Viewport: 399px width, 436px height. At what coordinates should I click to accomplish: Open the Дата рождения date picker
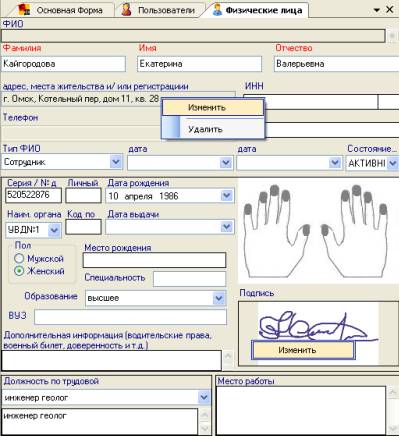point(227,196)
